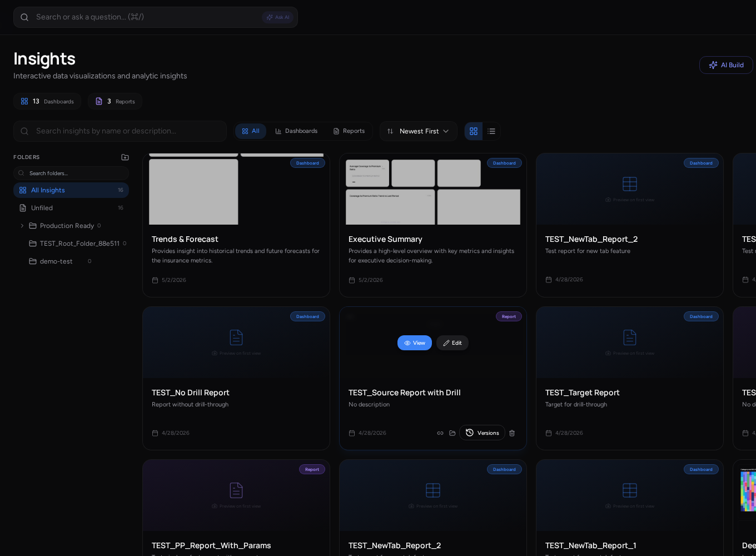
Task: Click the new folder icon
Action: (125, 157)
